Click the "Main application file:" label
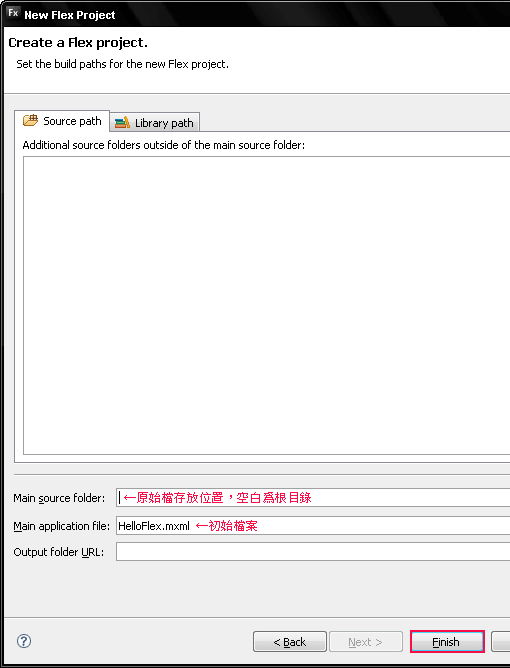The width and height of the screenshot is (510, 668). [x=62, y=526]
